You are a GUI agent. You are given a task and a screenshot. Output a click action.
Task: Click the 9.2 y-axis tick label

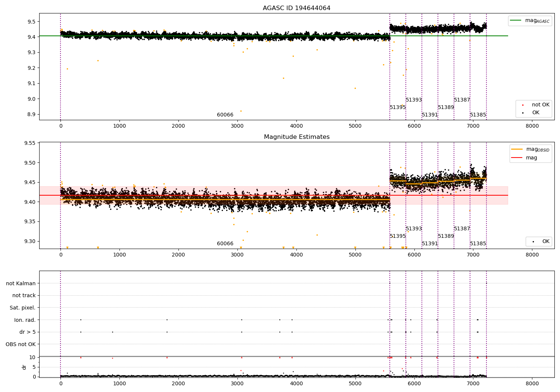pos(31,68)
